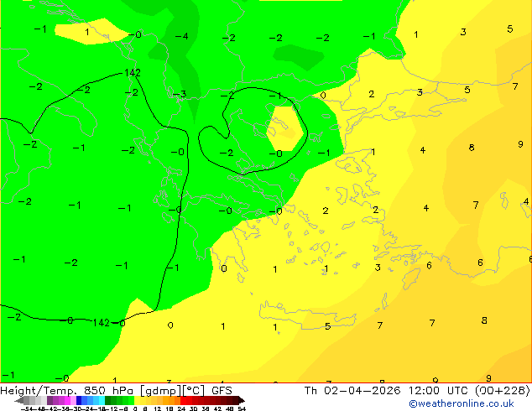The image size is (532, 411).
Task: Click the legend label "24"
Action: 181,408
